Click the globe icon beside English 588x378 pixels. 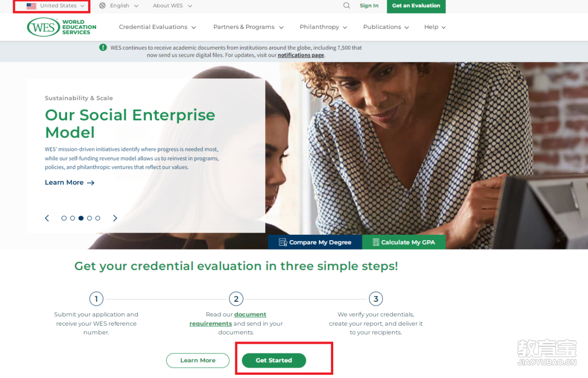102,5
